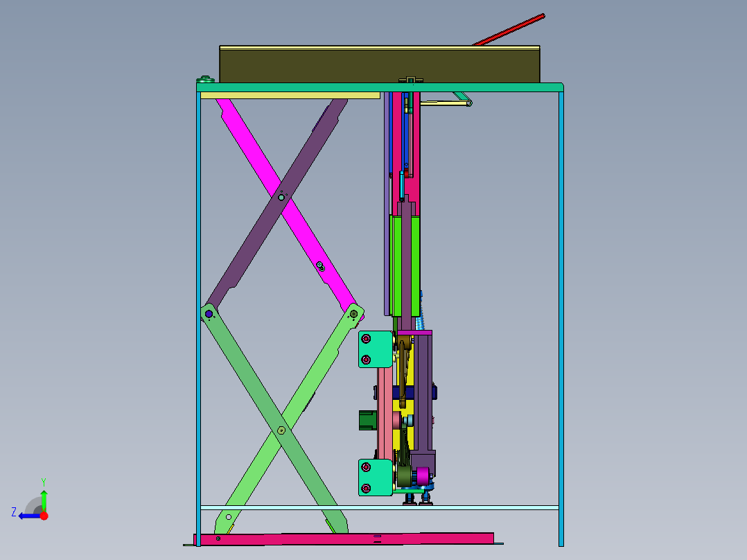Select the upper teal bearing block

click(x=376, y=349)
